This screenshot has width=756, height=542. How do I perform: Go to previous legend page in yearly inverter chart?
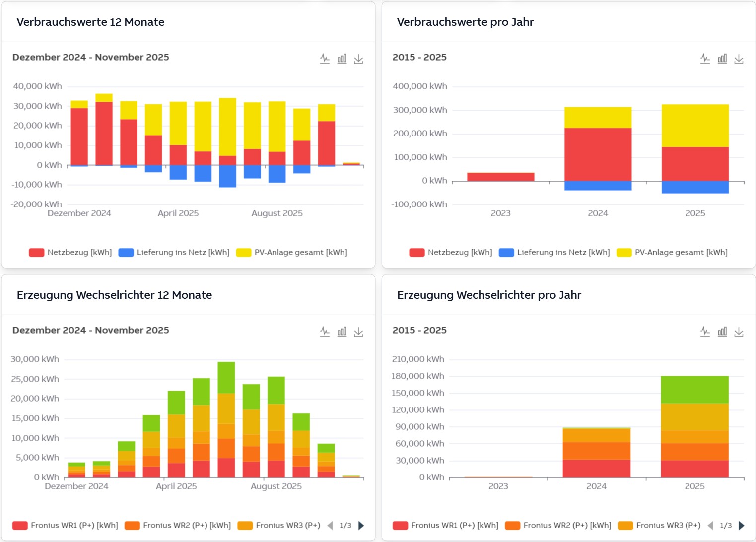(710, 525)
